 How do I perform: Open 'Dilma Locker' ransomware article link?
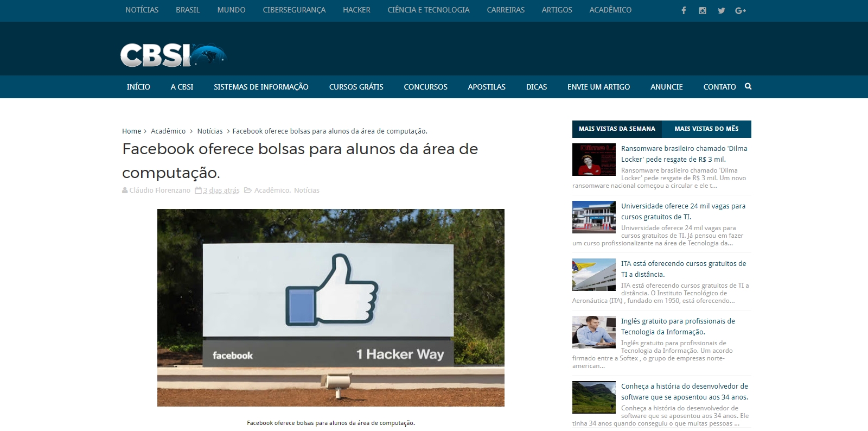(x=684, y=154)
